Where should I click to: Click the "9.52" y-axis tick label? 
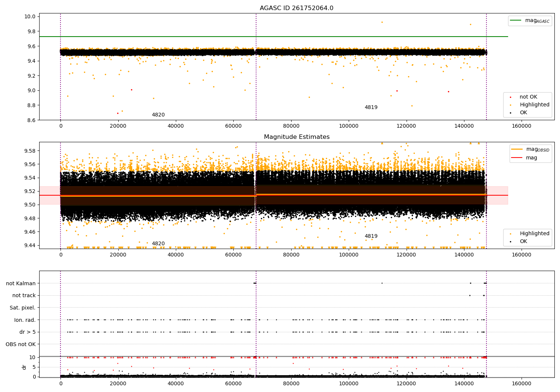click(x=31, y=192)
